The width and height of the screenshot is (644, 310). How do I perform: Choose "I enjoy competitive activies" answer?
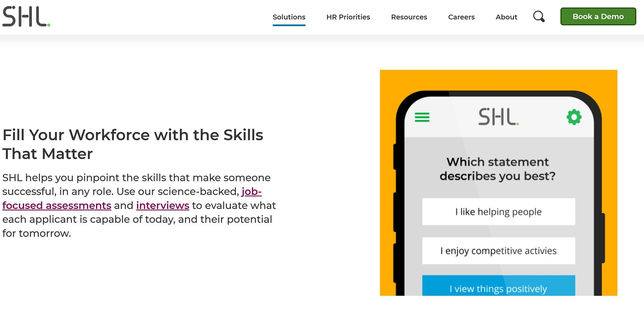(x=498, y=251)
